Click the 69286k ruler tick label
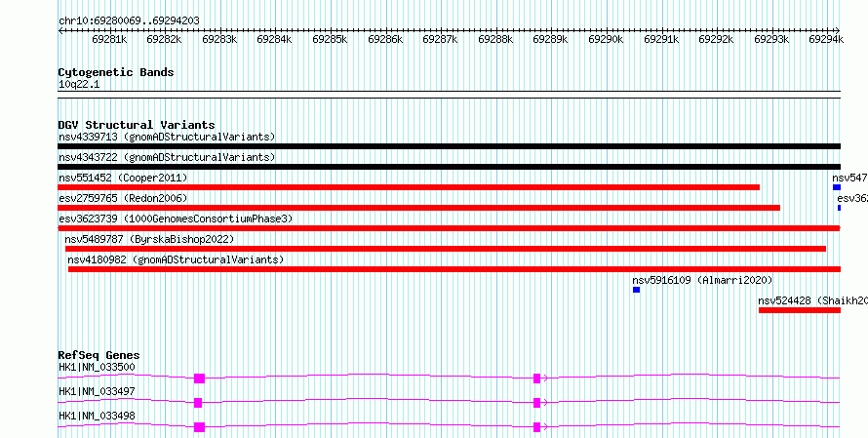 point(385,39)
